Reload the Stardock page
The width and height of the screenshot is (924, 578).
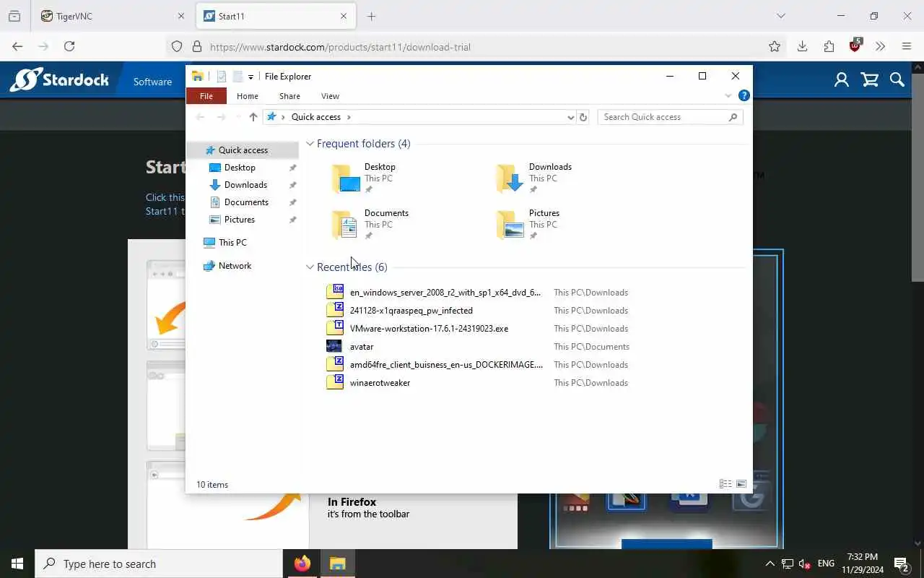point(69,46)
